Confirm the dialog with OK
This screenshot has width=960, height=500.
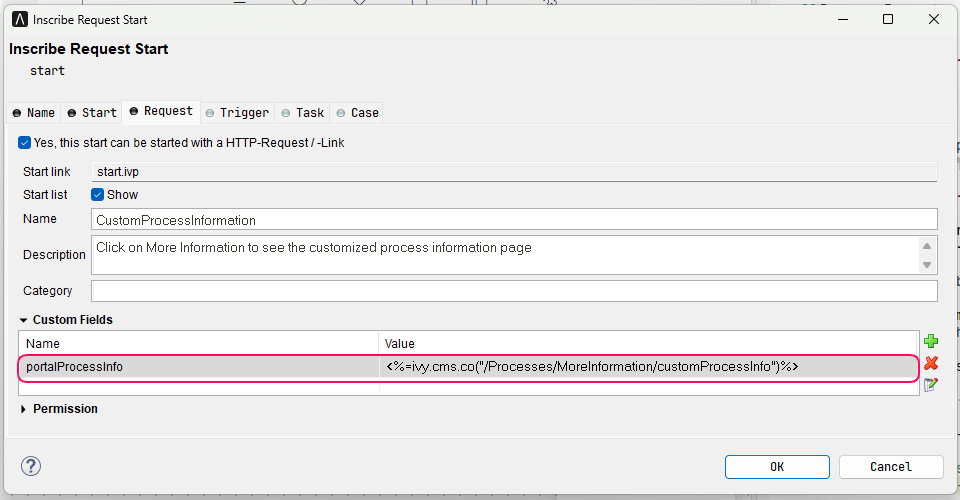tap(777, 467)
